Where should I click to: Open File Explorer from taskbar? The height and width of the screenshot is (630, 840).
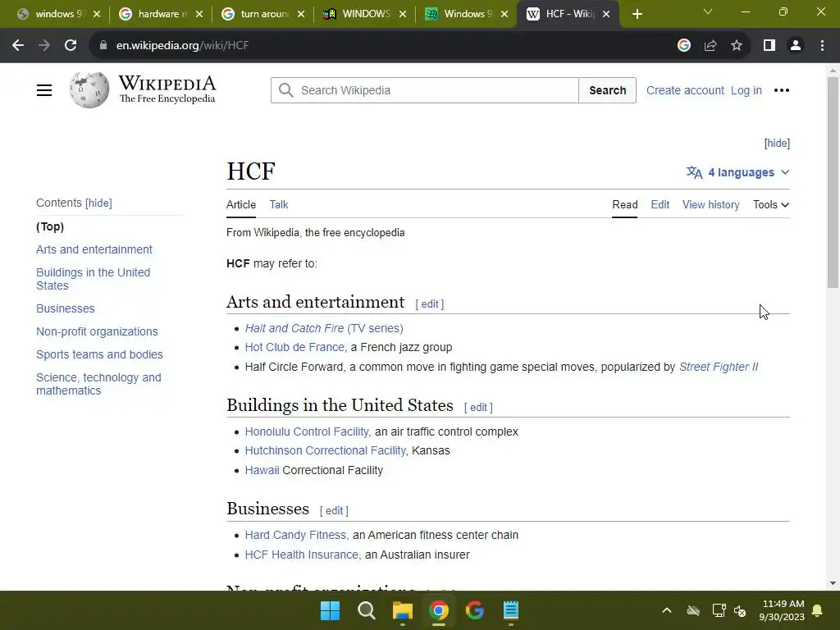tap(402, 610)
